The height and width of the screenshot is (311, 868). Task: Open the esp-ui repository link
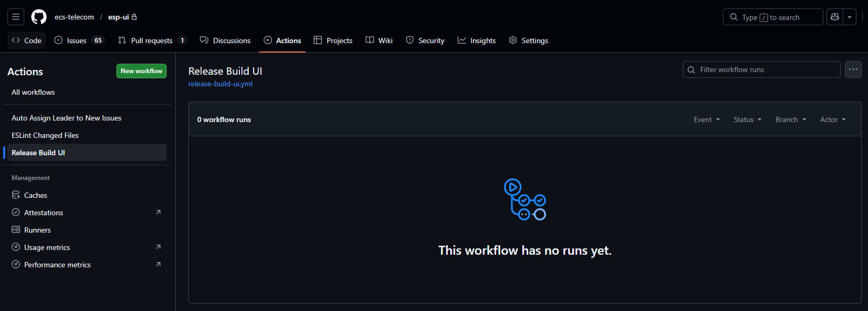(x=118, y=17)
